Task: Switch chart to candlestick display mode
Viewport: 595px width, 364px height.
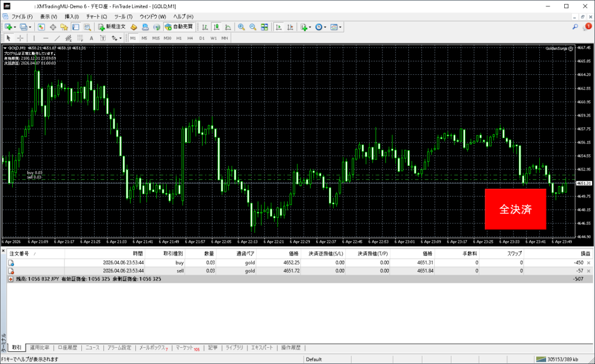Action: tap(216, 27)
